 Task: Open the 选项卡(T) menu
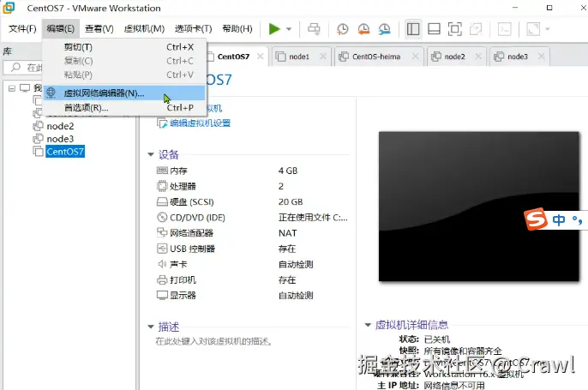(193, 28)
